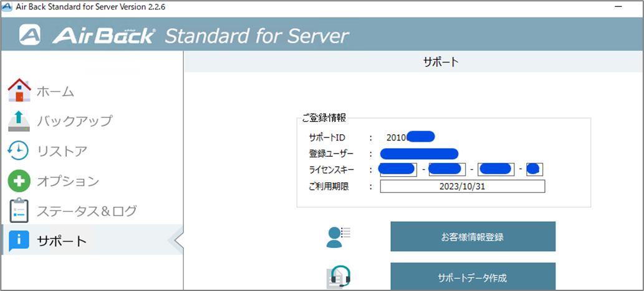This screenshot has width=644, height=291.
Task: Click the お客様情報登録 button
Action: pos(473,237)
